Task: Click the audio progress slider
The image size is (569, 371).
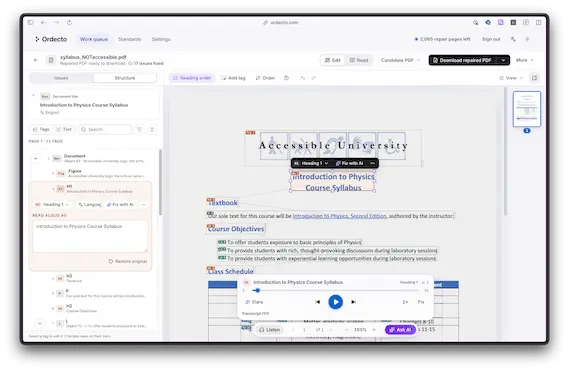Action: (337, 290)
